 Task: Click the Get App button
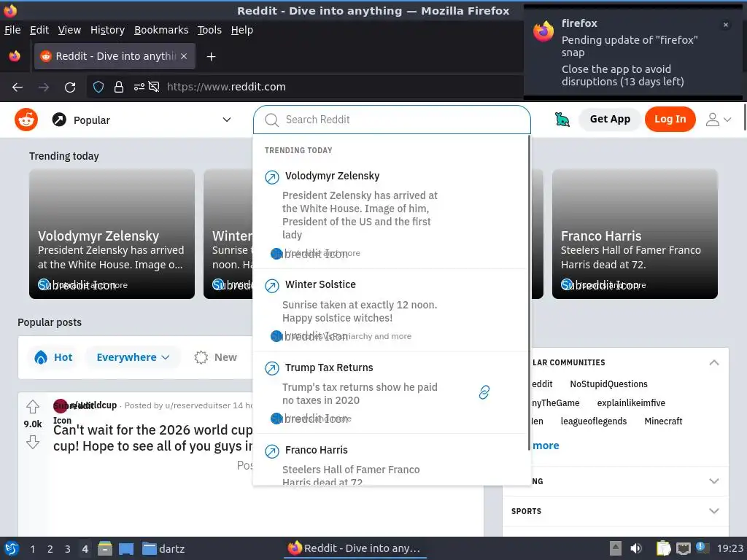610,119
